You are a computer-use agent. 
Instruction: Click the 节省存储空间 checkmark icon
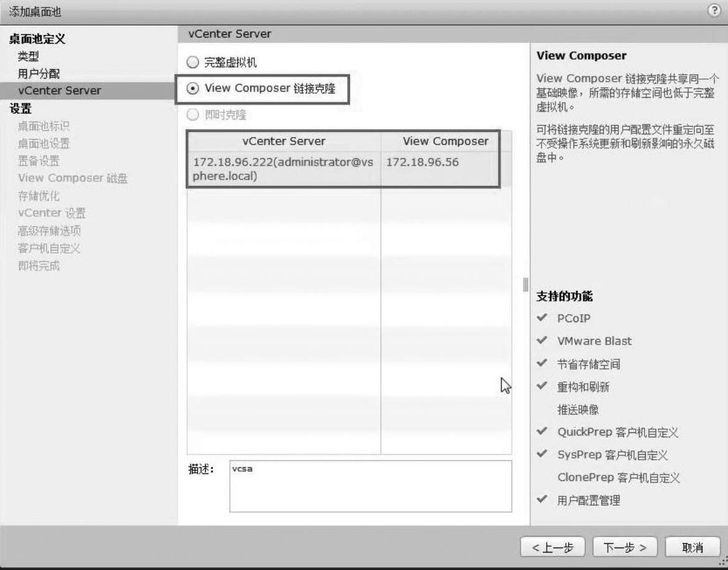tap(542, 363)
